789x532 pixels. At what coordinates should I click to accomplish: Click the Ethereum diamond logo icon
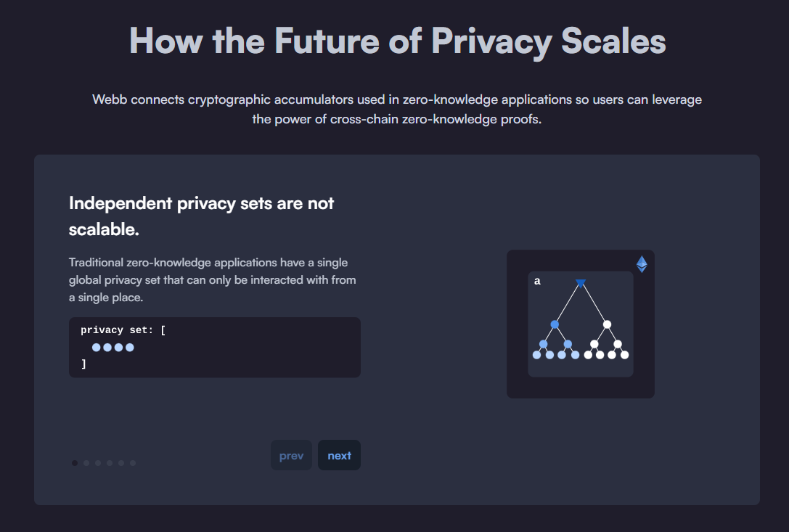click(642, 264)
